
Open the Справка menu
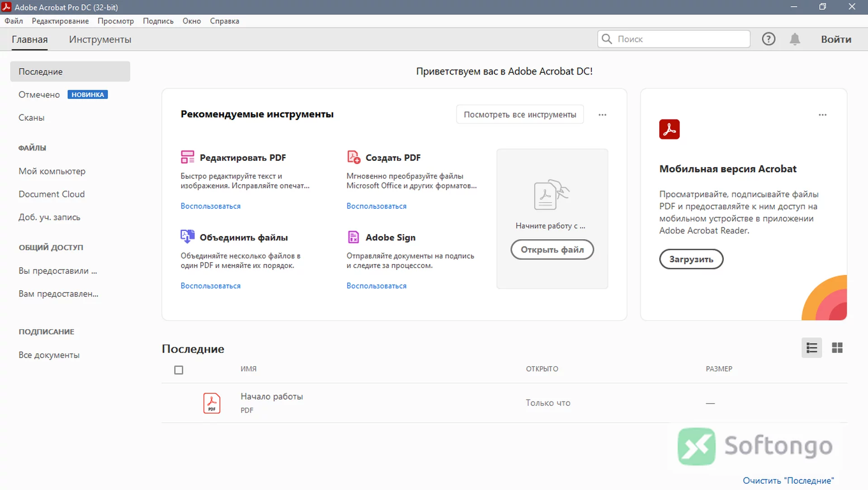[x=225, y=21]
